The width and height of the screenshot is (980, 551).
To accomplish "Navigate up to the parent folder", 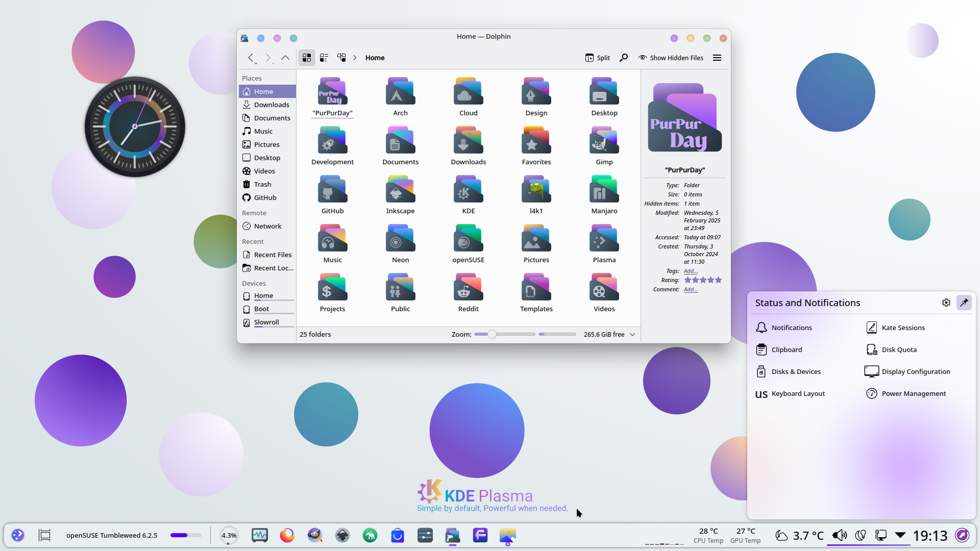I will click(x=285, y=58).
